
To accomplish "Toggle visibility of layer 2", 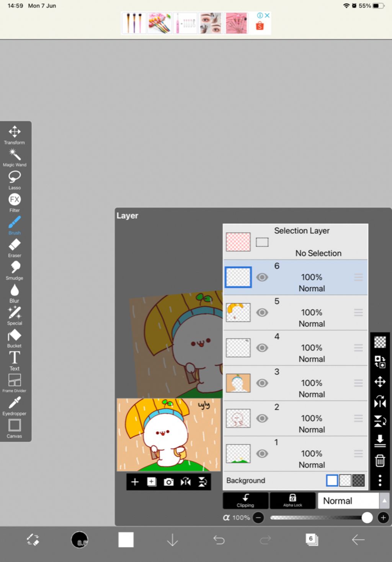I will tap(262, 418).
